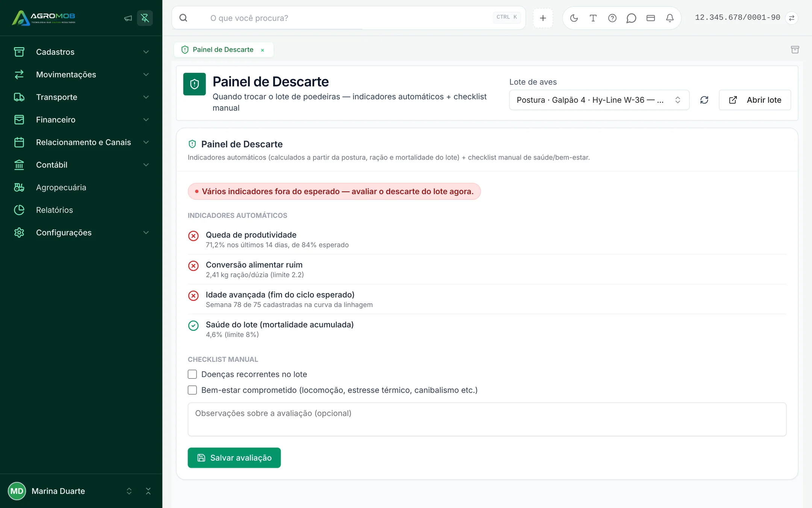Viewport: 812px width, 508px height.
Task: Click the Saúde do lote indicator
Action: click(487, 329)
